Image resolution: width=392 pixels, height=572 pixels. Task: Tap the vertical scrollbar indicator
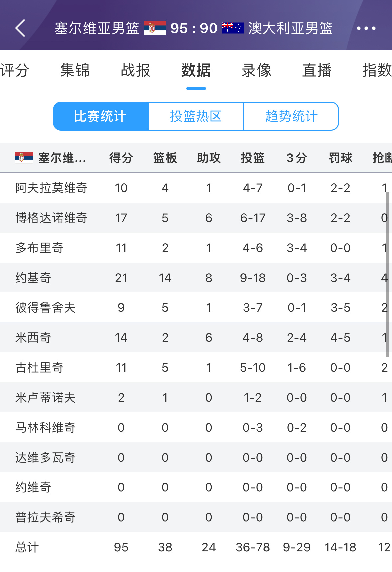point(387,273)
